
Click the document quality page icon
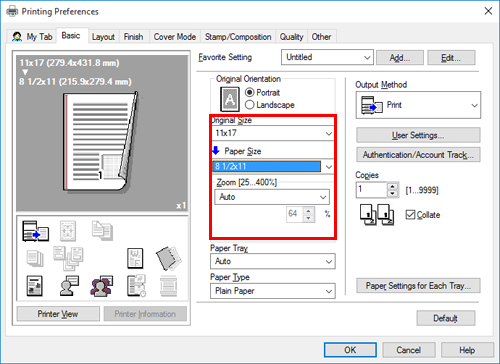click(34, 286)
